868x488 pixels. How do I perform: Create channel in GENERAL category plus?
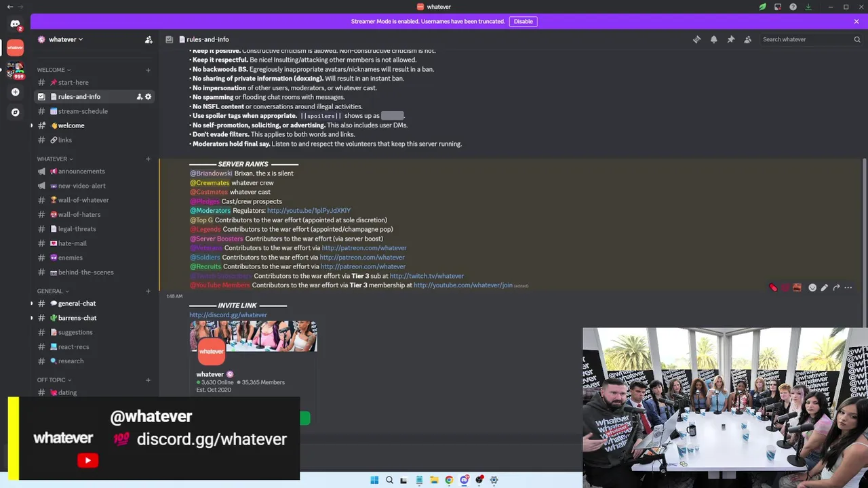(x=148, y=291)
